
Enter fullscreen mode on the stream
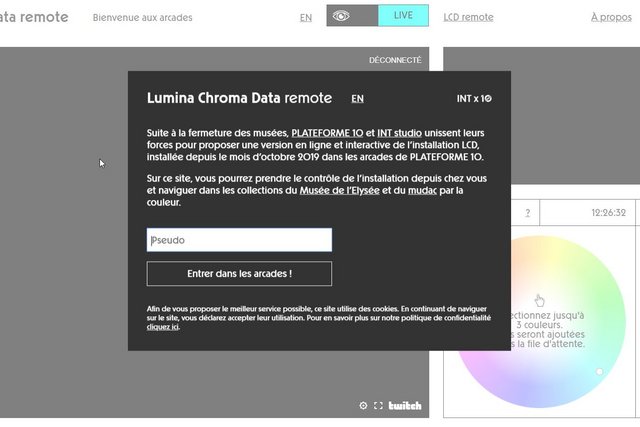point(378,406)
